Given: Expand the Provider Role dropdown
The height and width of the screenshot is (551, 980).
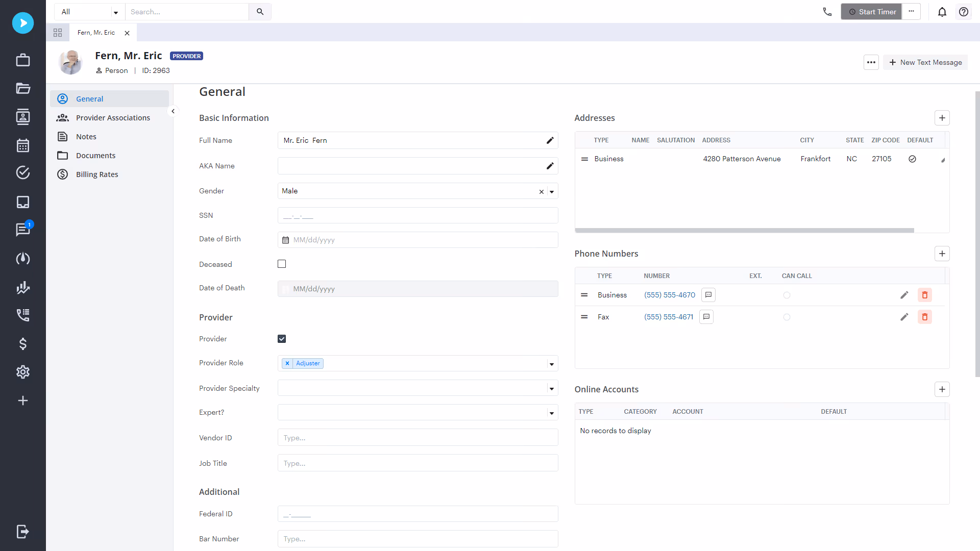Looking at the screenshot, I should coord(552,364).
